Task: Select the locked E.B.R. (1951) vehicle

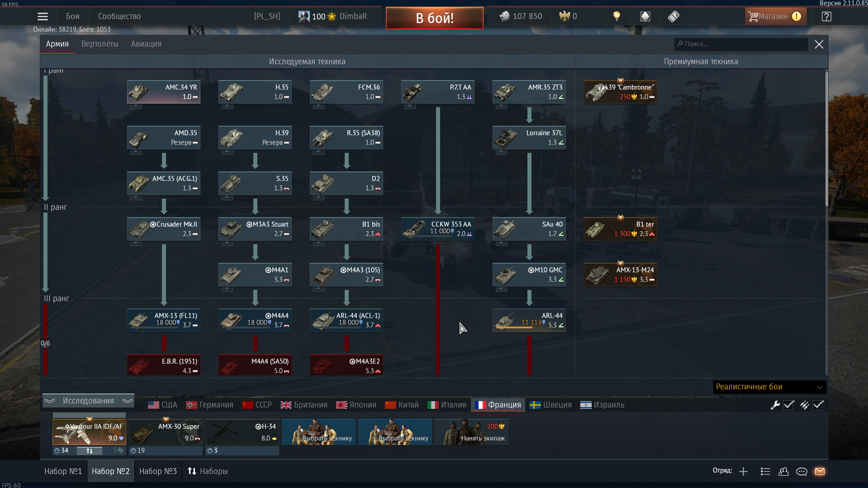Action: click(x=164, y=365)
